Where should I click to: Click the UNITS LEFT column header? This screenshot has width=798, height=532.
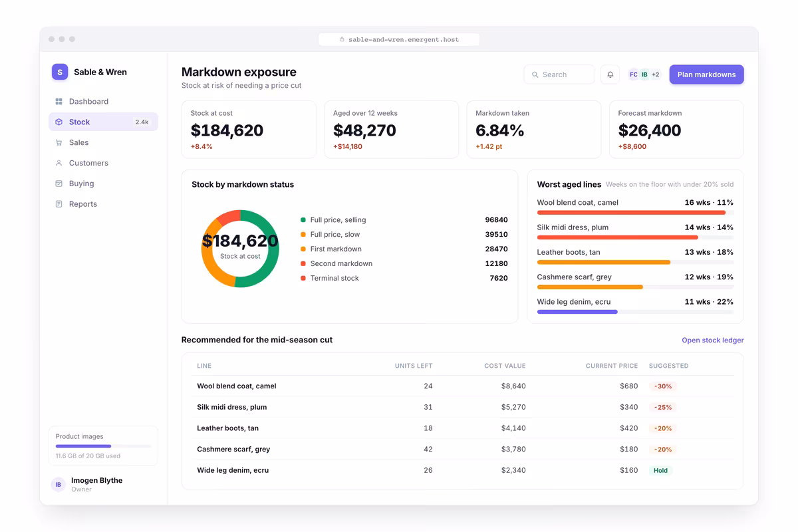point(414,366)
